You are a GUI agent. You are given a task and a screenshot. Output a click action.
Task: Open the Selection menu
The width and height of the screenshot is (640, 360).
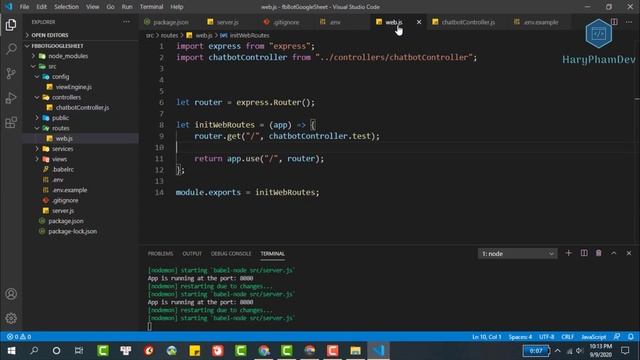click(66, 7)
